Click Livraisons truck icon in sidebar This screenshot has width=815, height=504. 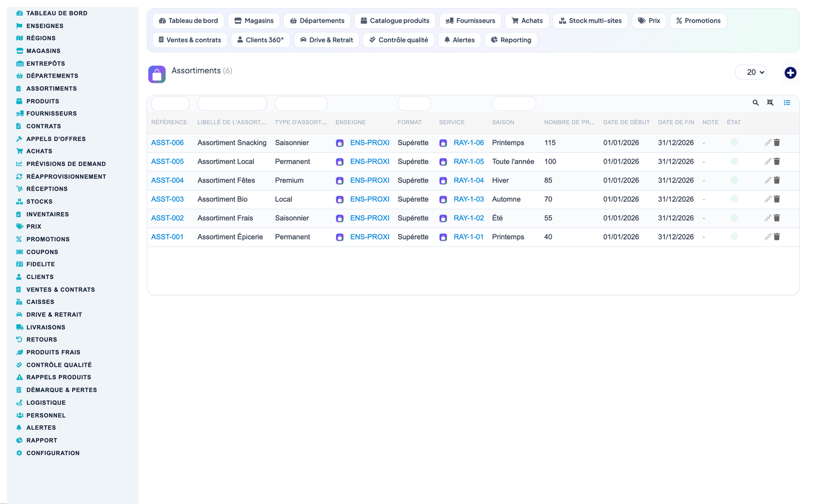19,327
